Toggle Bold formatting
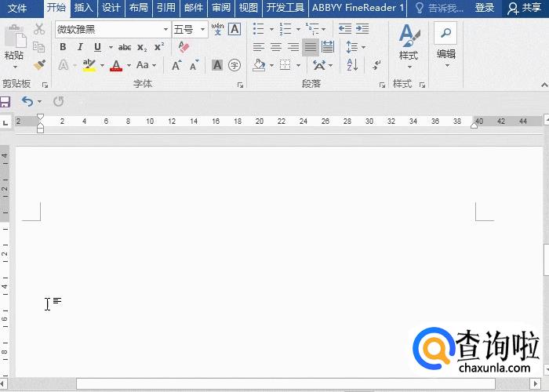Image resolution: width=549 pixels, height=392 pixels. tap(63, 47)
